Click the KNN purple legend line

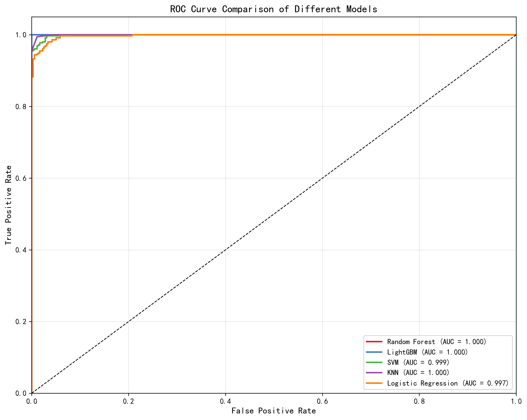(x=374, y=373)
